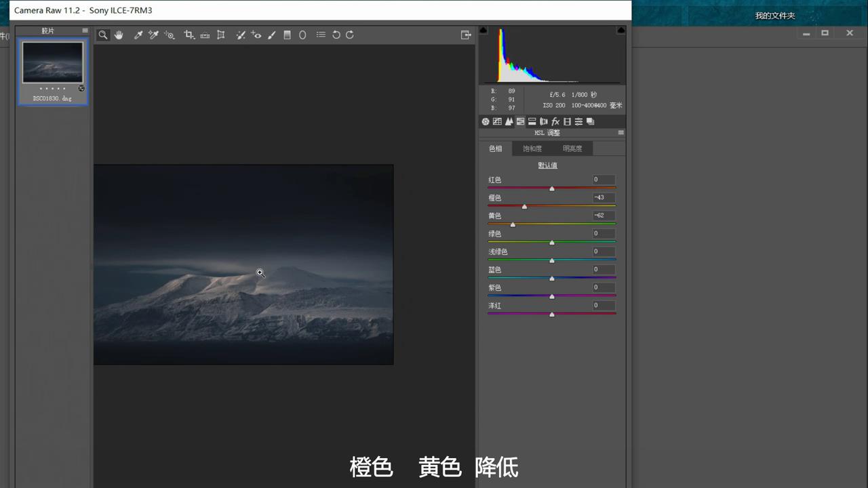Viewport: 868px width, 488px height.
Task: Open the Split Toning panel icon
Action: [x=532, y=121]
